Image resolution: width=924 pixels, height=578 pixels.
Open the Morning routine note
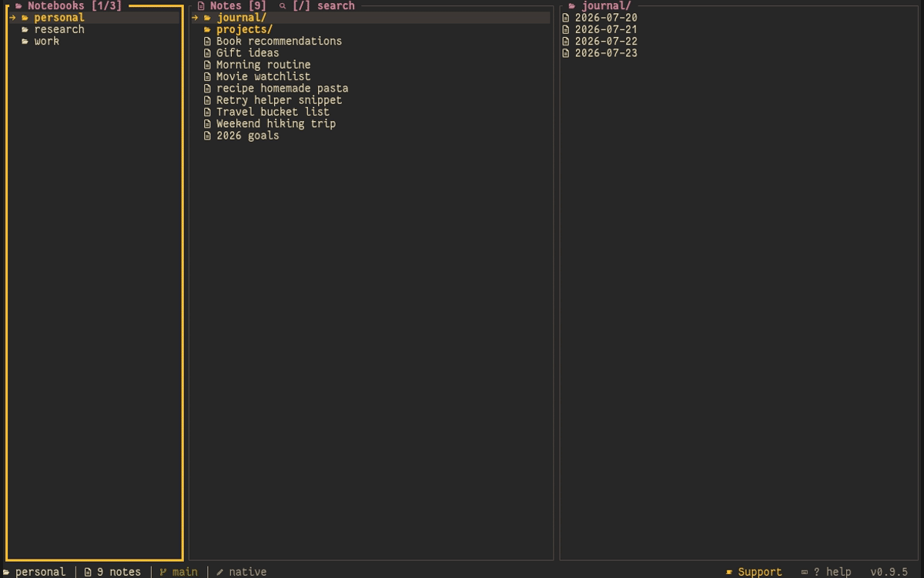[x=263, y=65]
